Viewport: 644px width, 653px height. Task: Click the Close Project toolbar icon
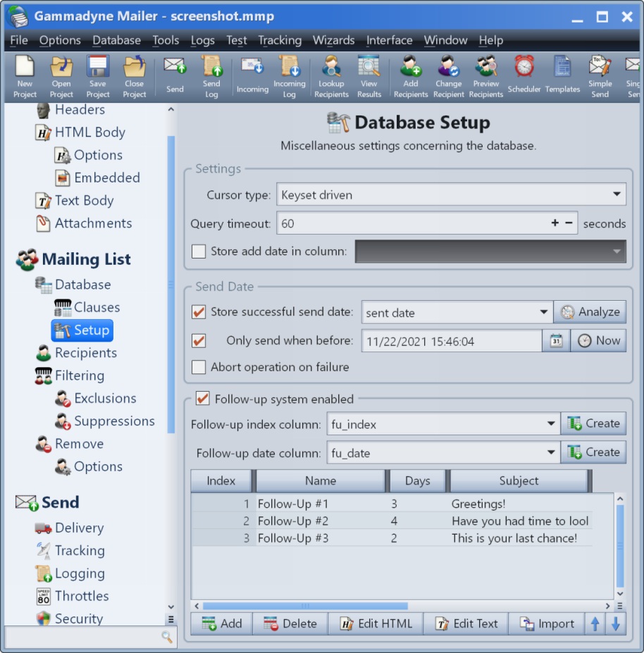[134, 77]
